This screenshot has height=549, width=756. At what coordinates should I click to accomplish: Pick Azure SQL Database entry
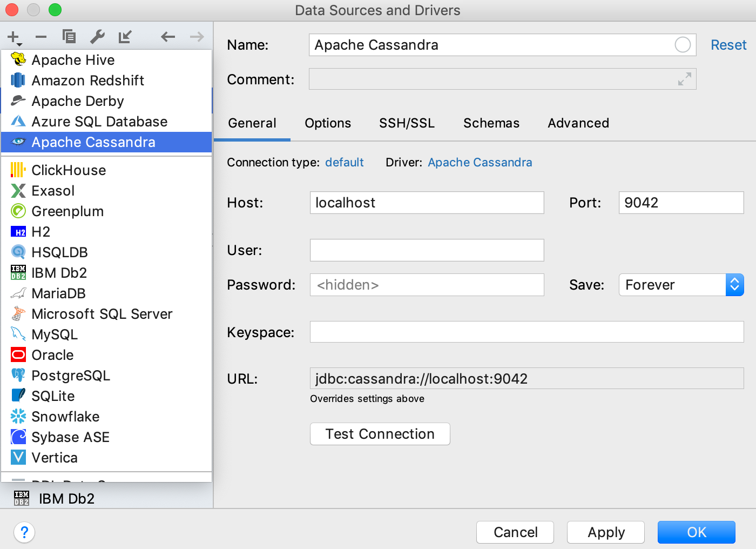106,122
